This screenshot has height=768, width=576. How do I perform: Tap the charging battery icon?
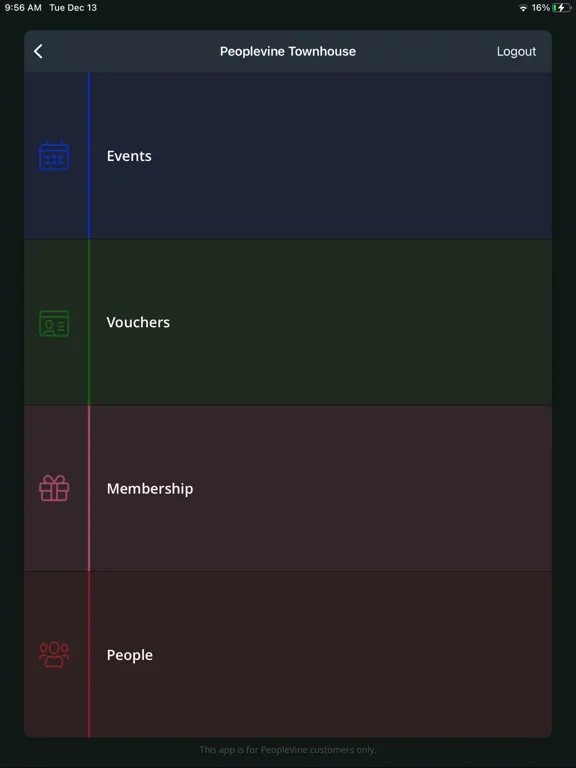pyautogui.click(x=561, y=8)
